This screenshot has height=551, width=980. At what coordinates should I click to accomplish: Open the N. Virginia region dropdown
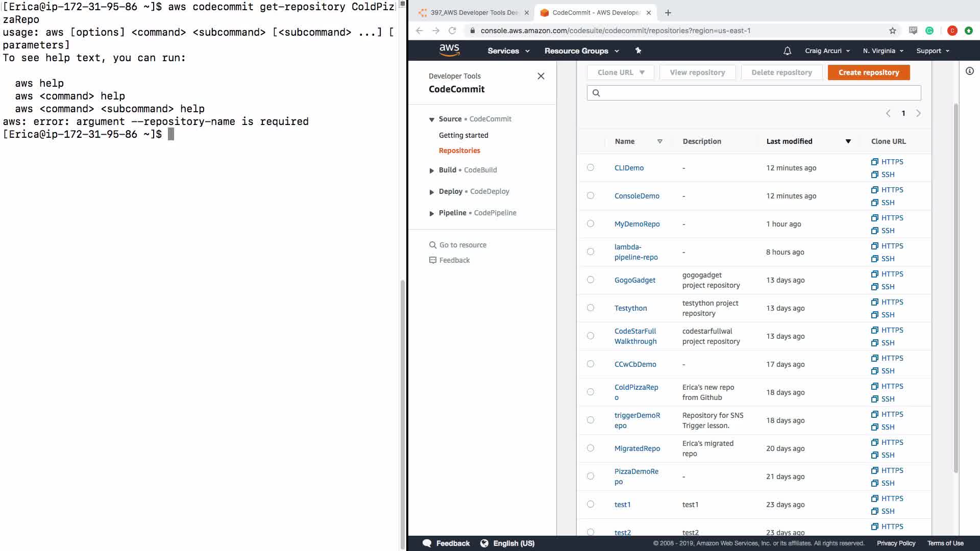(883, 51)
